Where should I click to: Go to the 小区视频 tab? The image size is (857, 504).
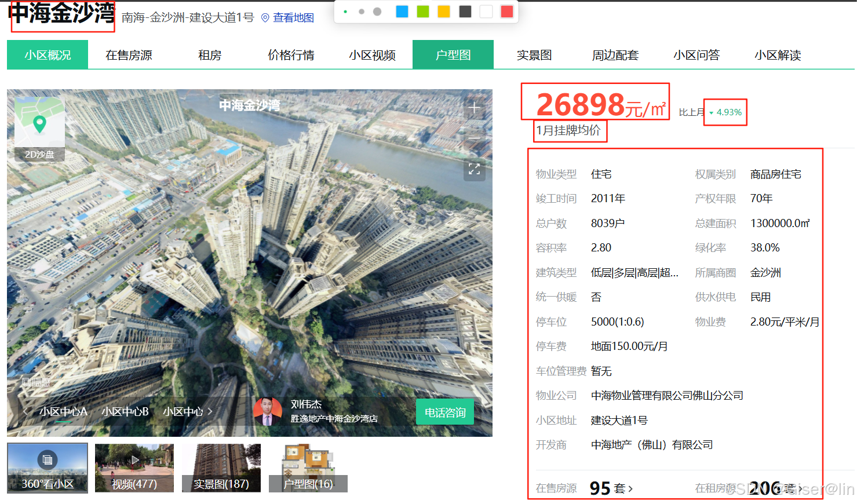[372, 55]
